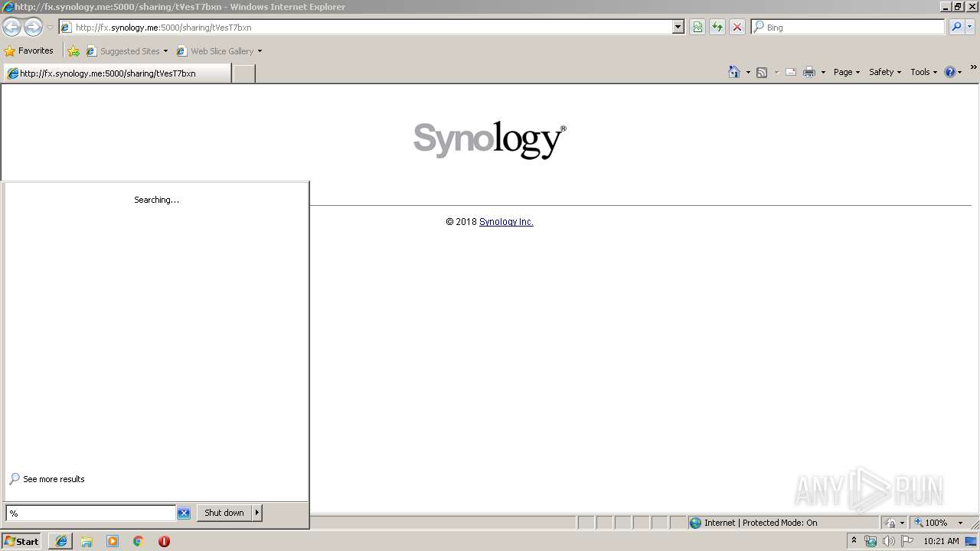Open the Web Slice Gallery item
This screenshot has width=980, height=551.
click(219, 51)
